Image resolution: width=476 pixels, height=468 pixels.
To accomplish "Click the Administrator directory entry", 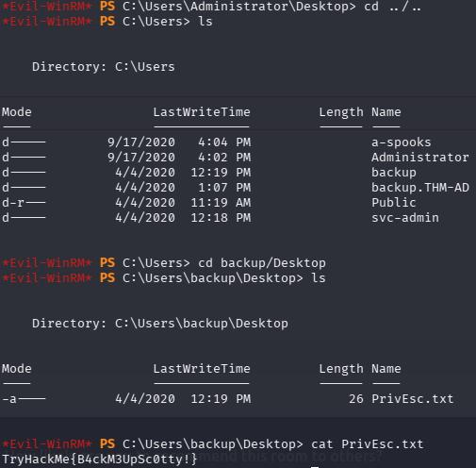I will pyautogui.click(x=420, y=158).
